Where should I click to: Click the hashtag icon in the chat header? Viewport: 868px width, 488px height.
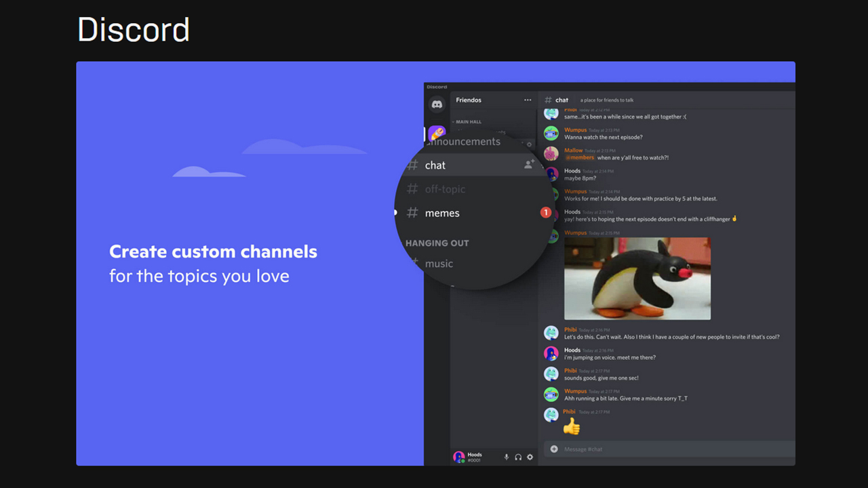[549, 100]
